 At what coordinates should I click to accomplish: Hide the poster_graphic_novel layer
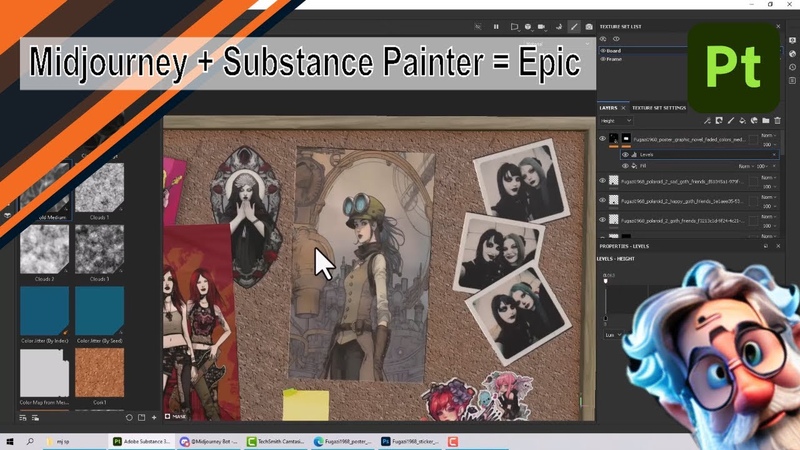(603, 139)
